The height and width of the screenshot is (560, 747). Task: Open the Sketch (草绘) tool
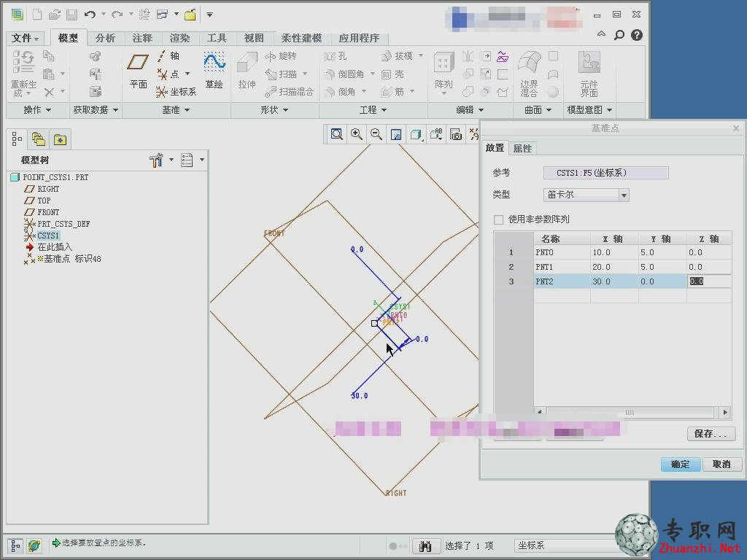[214, 71]
